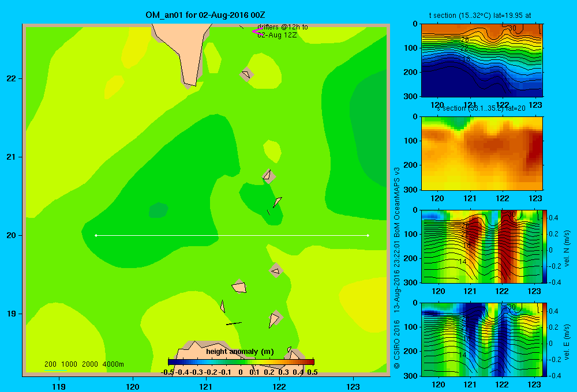Open the temperature section plot
577x392 pixels.
click(482, 61)
